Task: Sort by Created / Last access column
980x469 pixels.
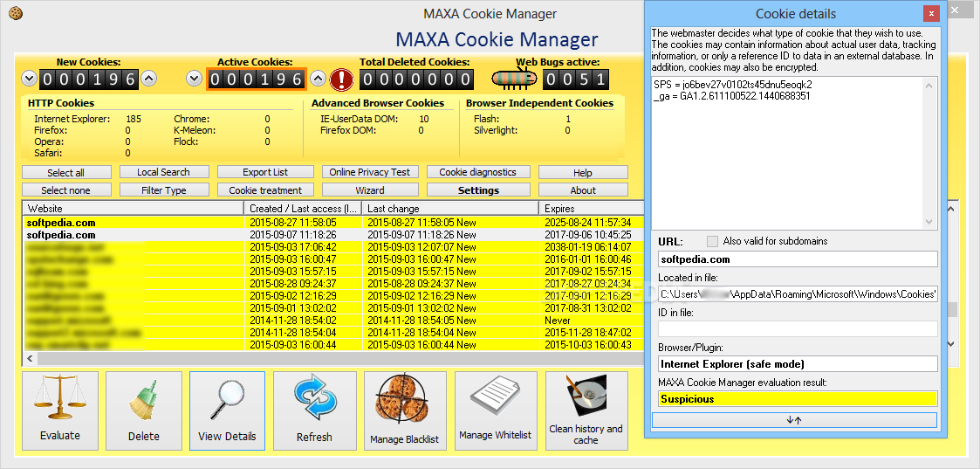Action: [303, 208]
